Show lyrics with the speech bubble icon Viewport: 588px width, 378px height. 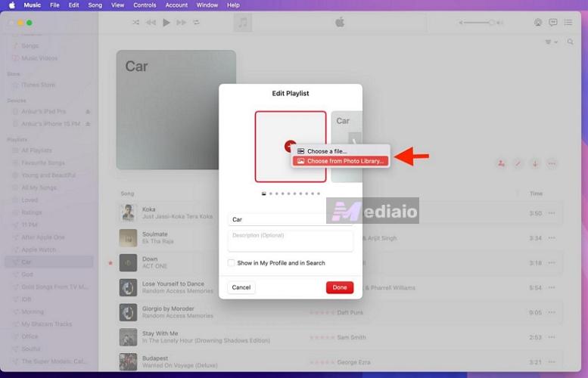552,23
